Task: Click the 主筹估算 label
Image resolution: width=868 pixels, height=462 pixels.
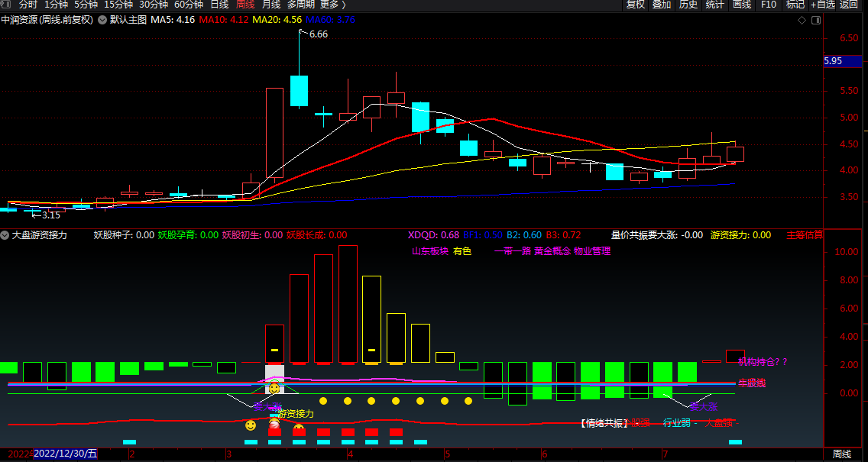Action: point(805,235)
